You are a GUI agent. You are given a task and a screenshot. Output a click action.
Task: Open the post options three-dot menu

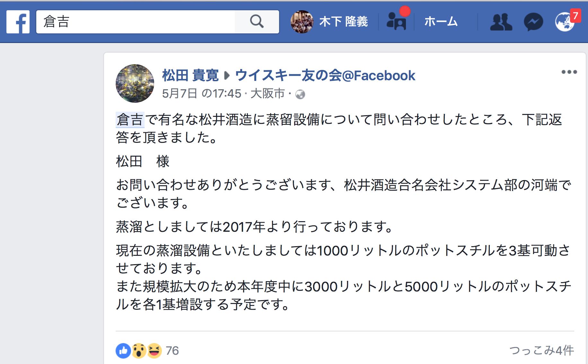pos(569,72)
